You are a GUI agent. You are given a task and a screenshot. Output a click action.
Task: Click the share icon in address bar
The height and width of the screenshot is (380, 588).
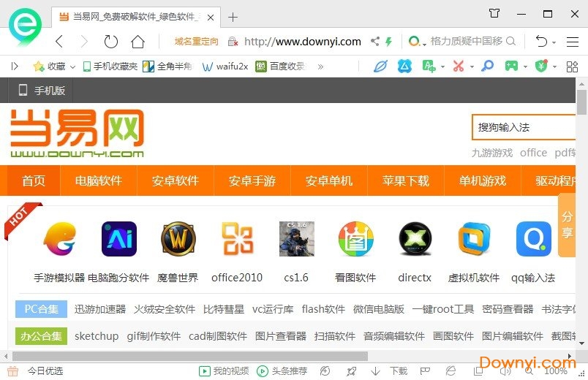point(374,42)
